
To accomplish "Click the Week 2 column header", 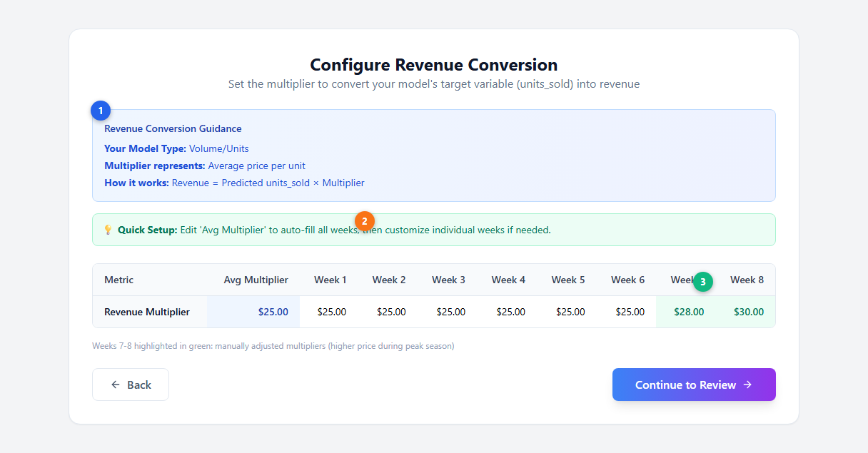I will [389, 280].
